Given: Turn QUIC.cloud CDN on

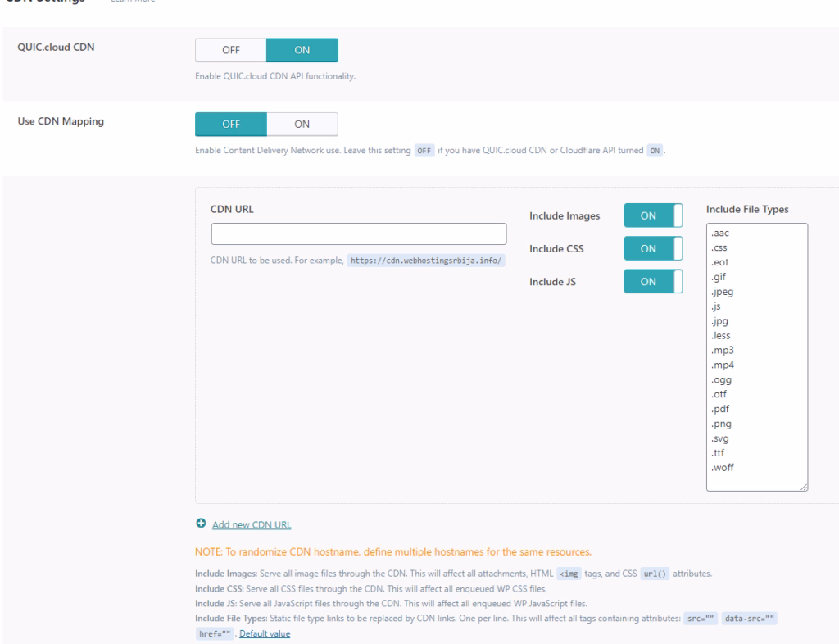Looking at the screenshot, I should coord(302,50).
